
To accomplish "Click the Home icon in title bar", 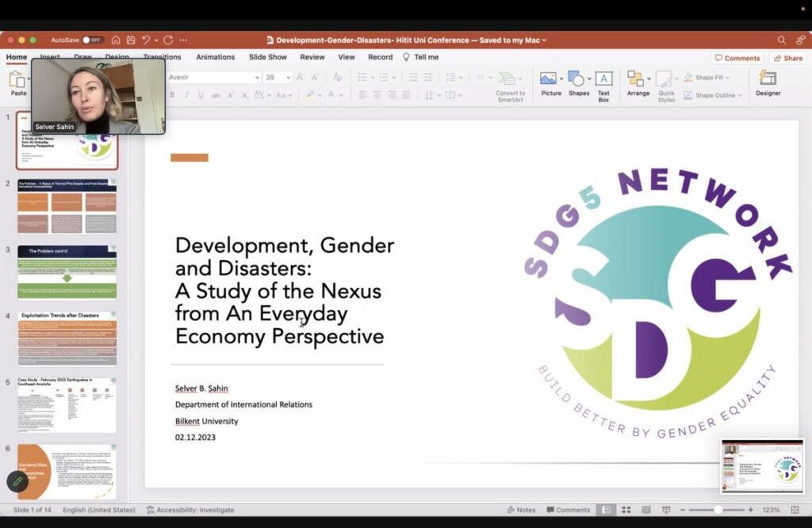I will coord(116,40).
